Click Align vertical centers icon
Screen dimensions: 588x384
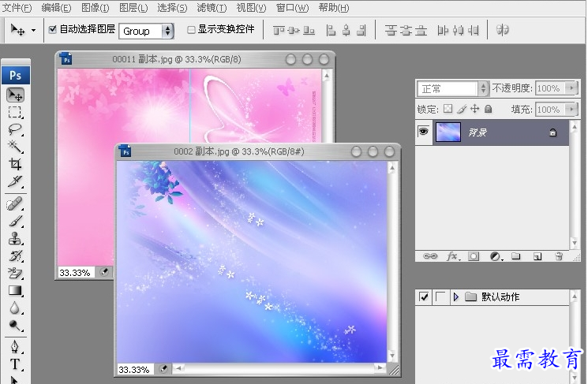pos(294,30)
